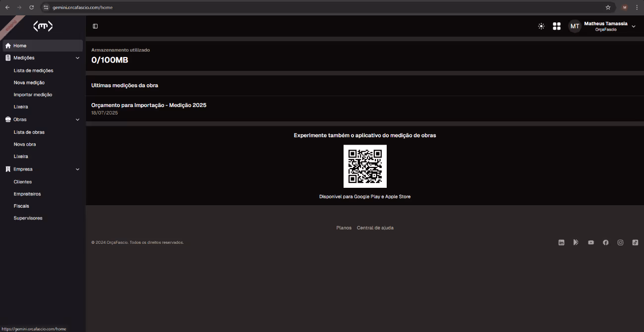Click the browser forward arrow
The height and width of the screenshot is (332, 644).
pos(19,7)
